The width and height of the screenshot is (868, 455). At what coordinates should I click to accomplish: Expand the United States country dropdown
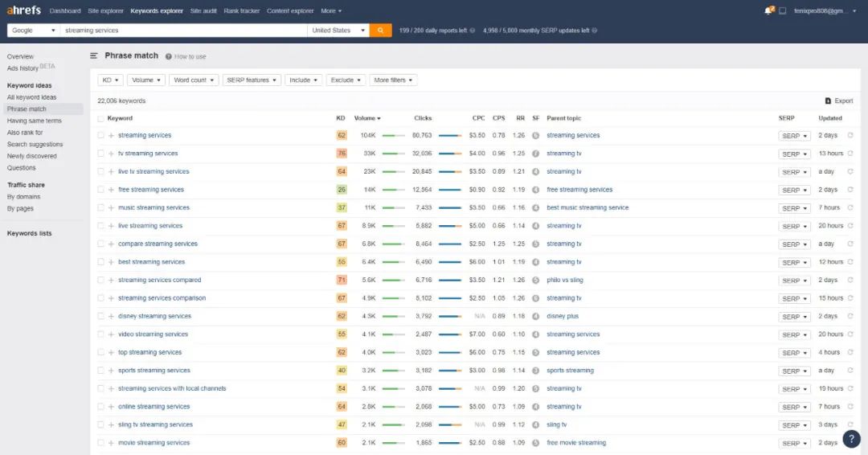pyautogui.click(x=338, y=31)
